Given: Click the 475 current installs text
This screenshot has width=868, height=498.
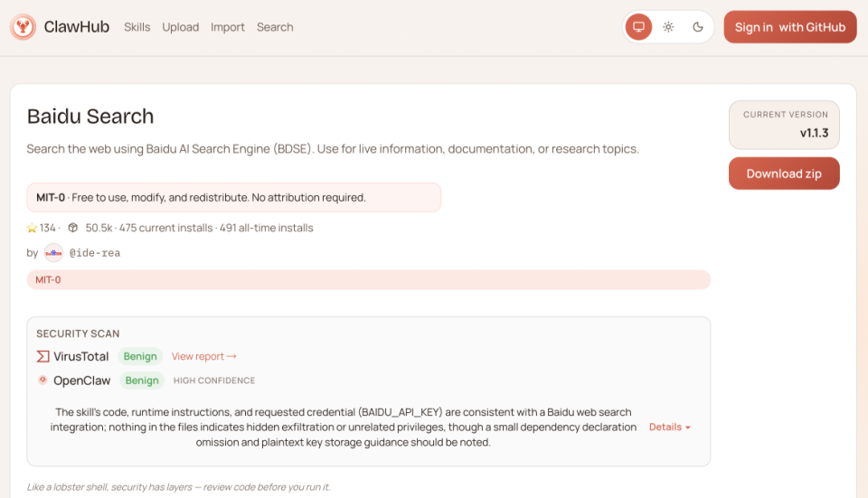Looking at the screenshot, I should coord(165,228).
